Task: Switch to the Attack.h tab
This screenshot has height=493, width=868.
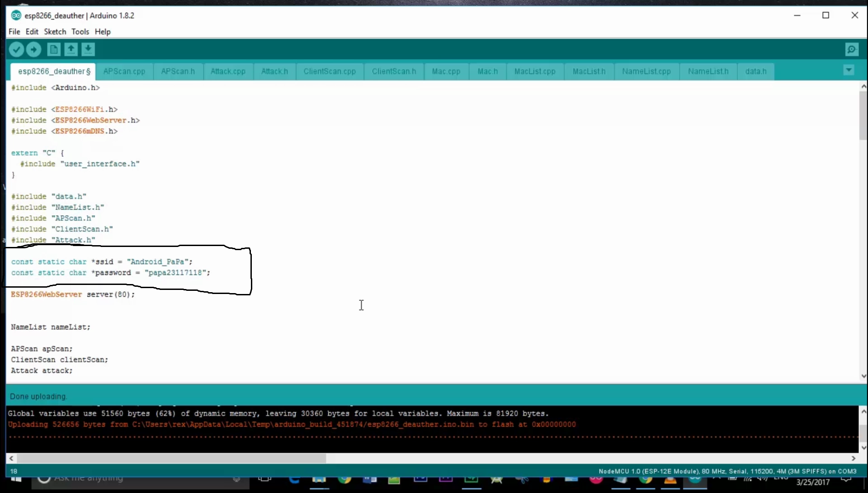Action: pos(274,71)
